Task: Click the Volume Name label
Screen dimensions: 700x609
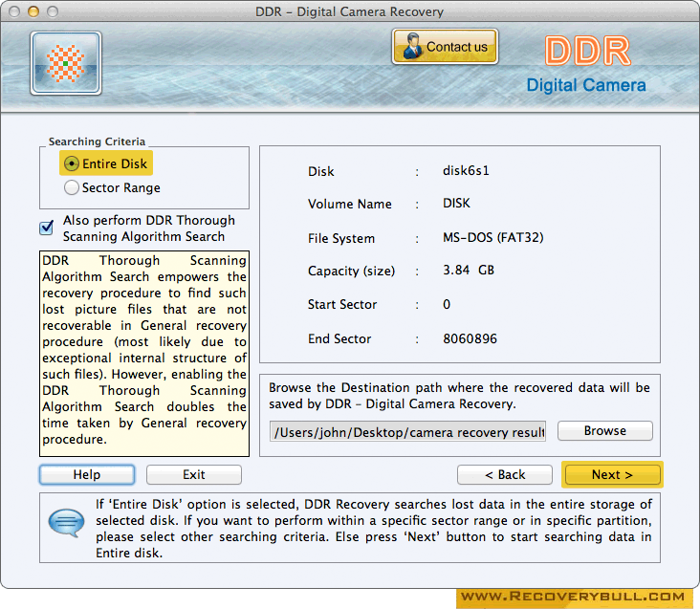Action: click(350, 204)
